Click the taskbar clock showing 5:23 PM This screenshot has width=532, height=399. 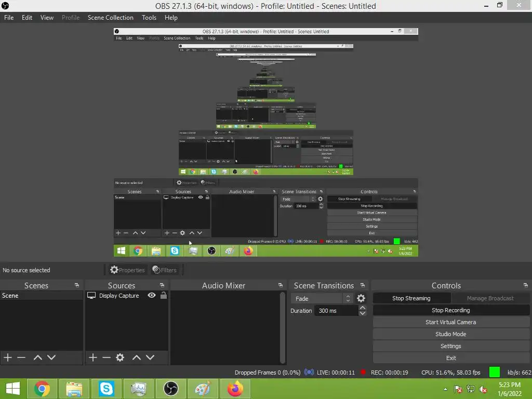[x=510, y=389]
